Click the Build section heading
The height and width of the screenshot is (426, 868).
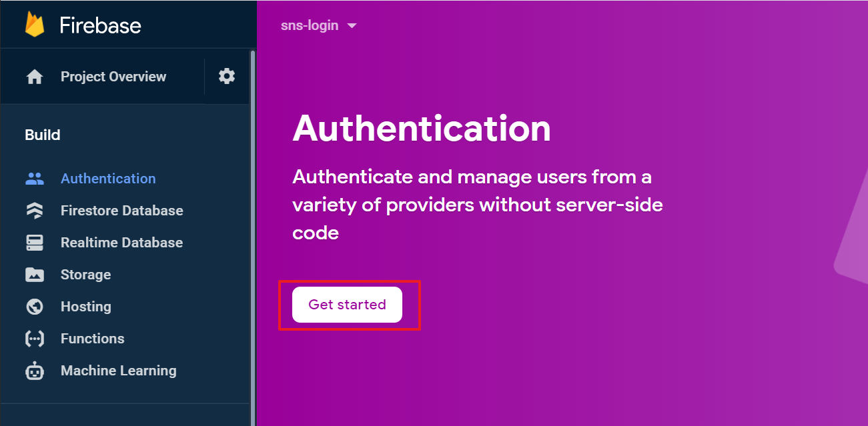click(x=43, y=135)
